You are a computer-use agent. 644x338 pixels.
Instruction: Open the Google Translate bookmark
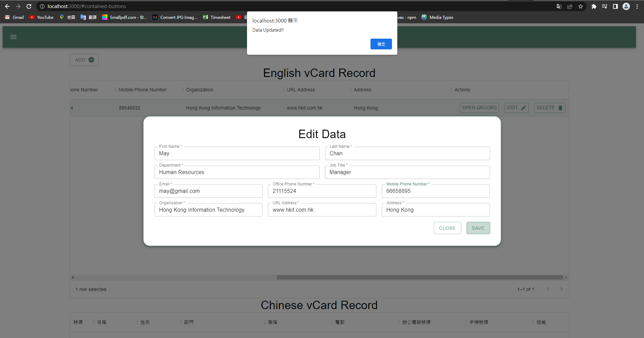click(89, 17)
